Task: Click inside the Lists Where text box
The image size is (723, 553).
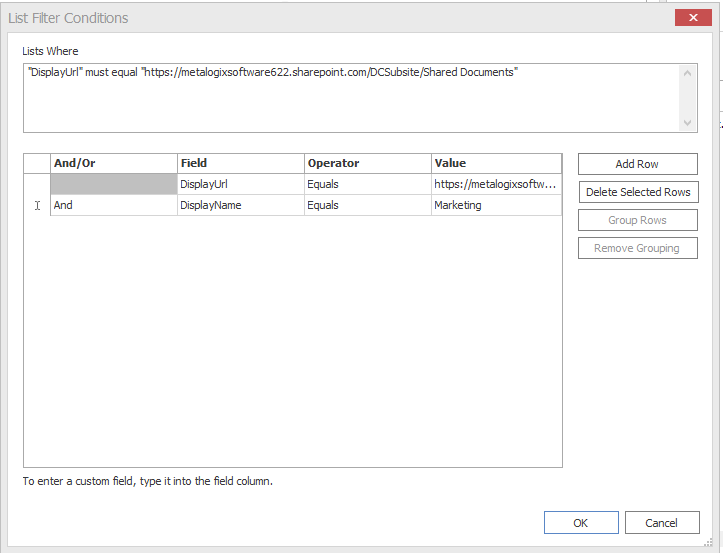Action: coord(350,98)
